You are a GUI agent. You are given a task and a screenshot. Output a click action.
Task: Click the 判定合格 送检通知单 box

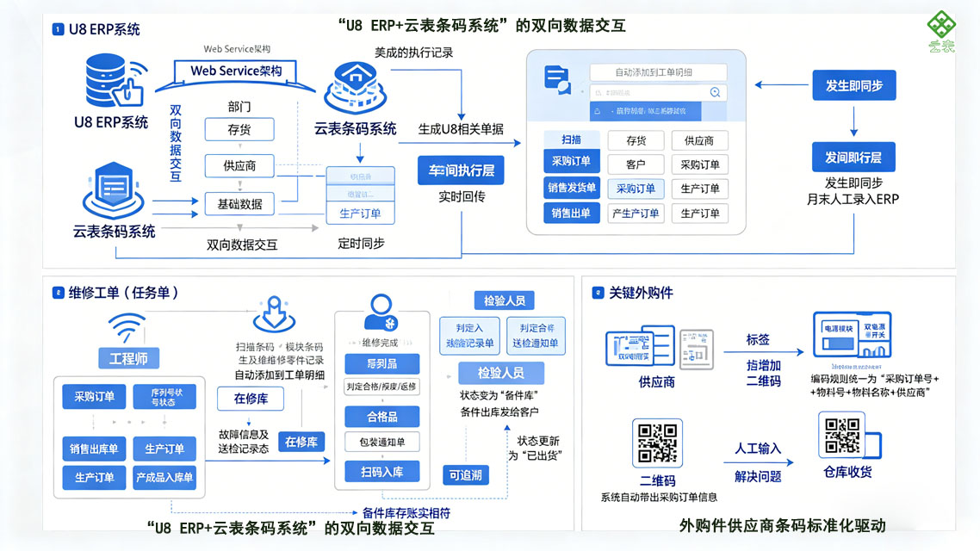point(536,336)
